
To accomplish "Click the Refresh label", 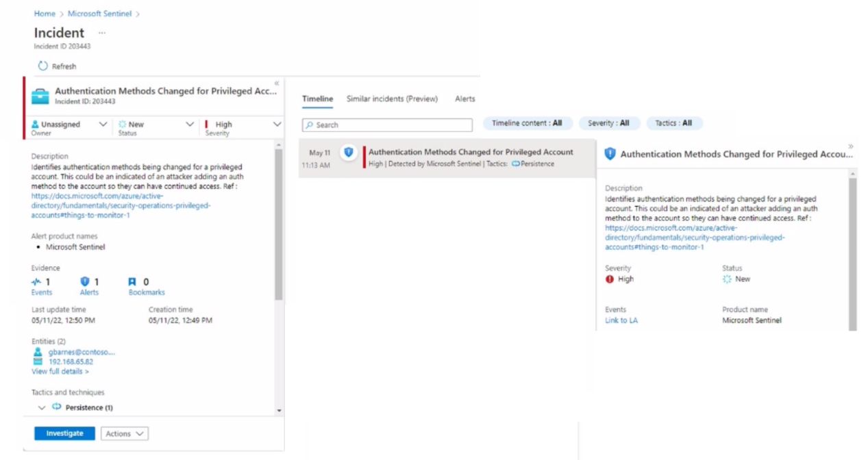I will click(x=64, y=66).
